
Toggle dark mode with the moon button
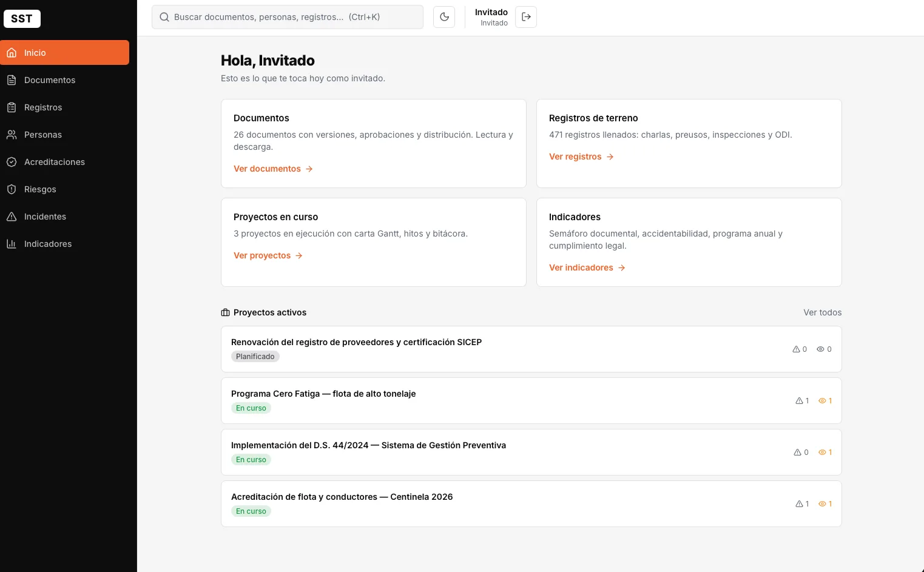pos(444,17)
